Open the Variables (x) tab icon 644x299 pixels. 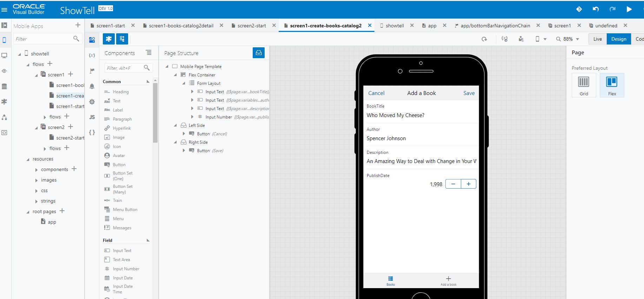92,55
